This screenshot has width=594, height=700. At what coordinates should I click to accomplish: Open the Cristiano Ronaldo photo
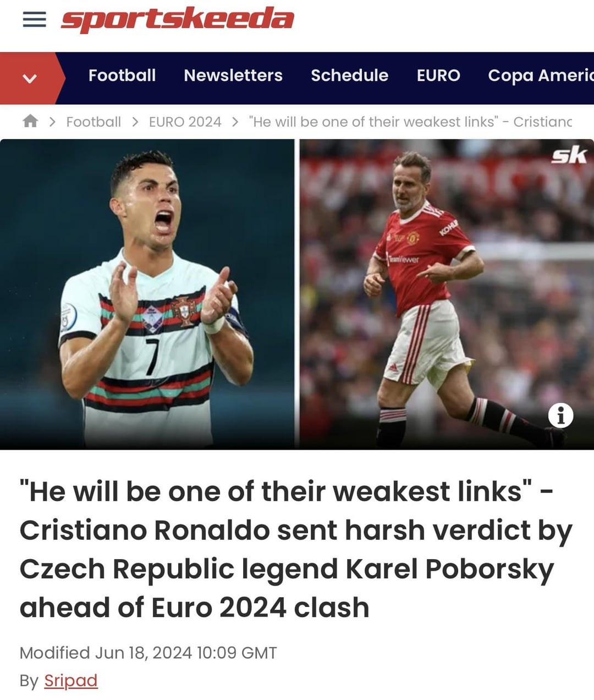147,294
